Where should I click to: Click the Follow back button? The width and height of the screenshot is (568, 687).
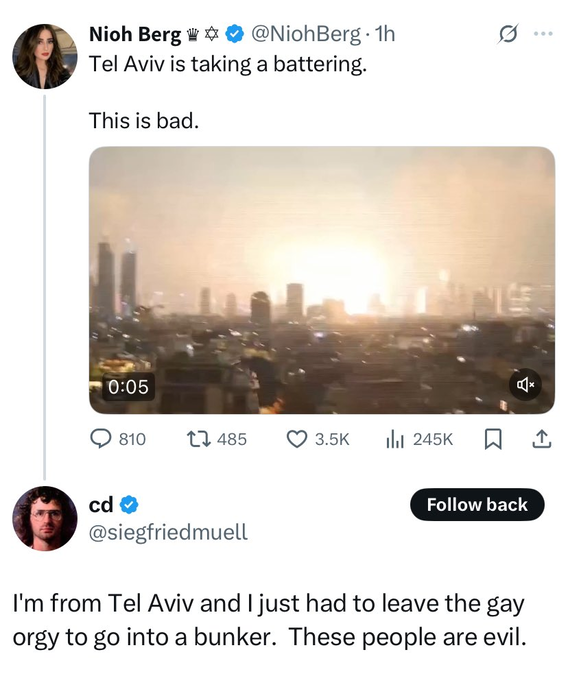click(477, 504)
